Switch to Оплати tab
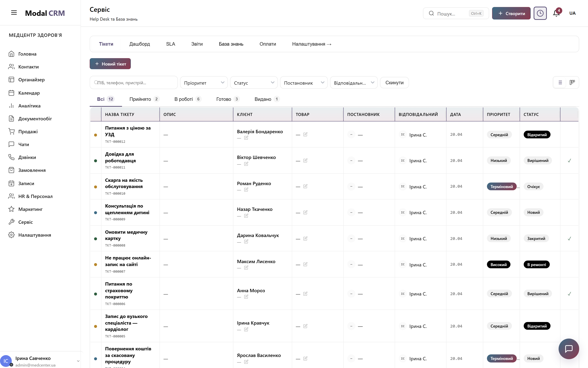The image size is (588, 368). [x=268, y=44]
